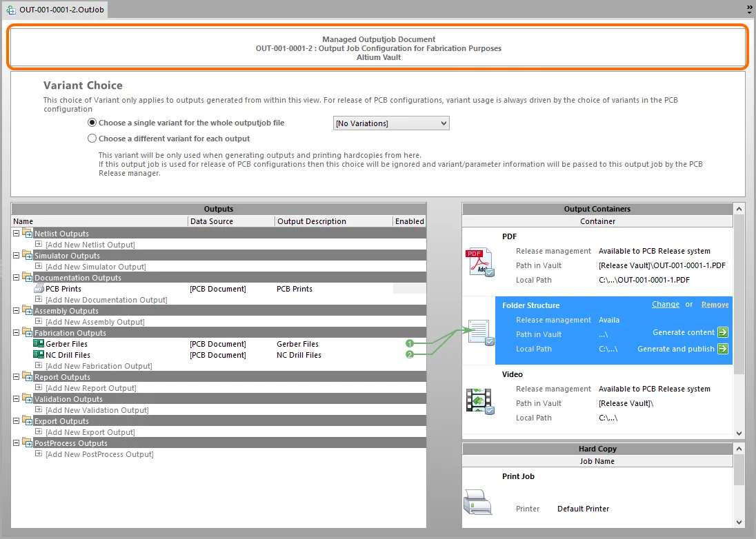This screenshot has width=756, height=539.
Task: Click Add New PostProcess Output
Action: 99,454
